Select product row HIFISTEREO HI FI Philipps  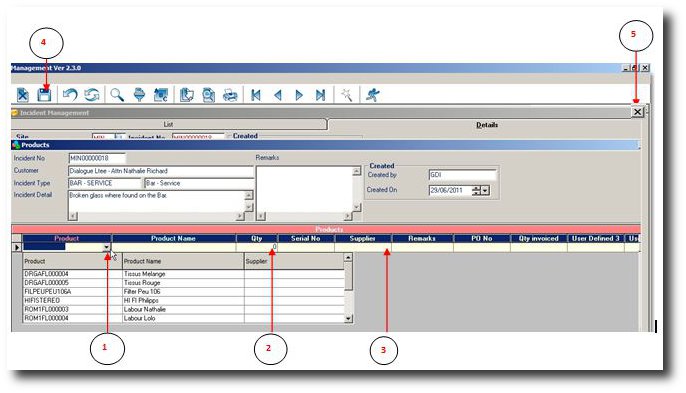click(x=184, y=300)
